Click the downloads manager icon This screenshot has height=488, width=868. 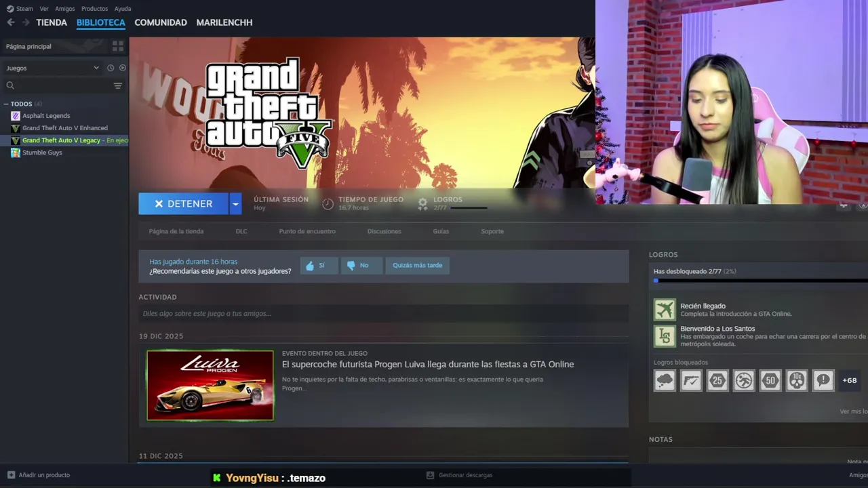[x=430, y=475]
